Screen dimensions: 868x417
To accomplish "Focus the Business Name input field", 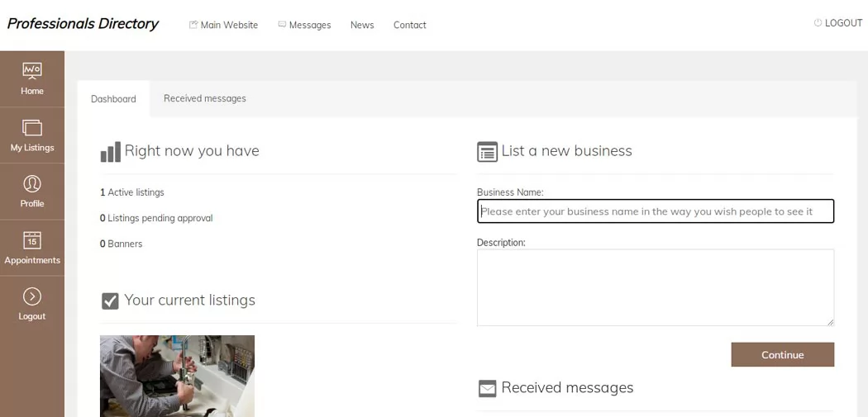I will click(x=656, y=211).
